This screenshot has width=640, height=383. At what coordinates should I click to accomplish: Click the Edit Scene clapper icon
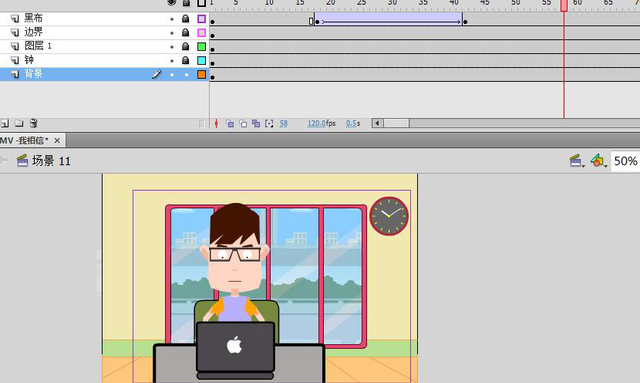pyautogui.click(x=575, y=160)
